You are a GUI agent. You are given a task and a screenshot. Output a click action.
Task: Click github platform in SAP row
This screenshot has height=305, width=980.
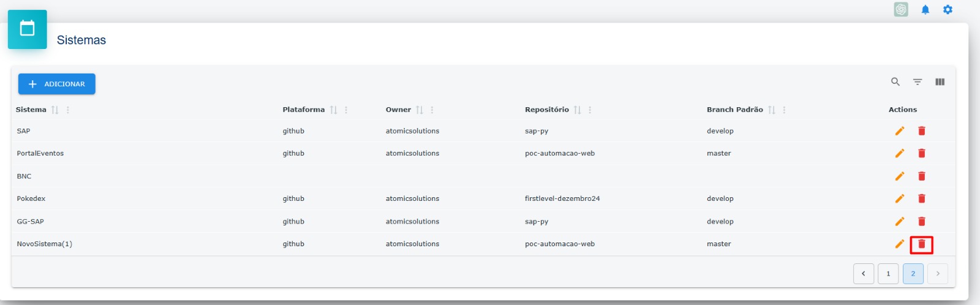tap(293, 131)
